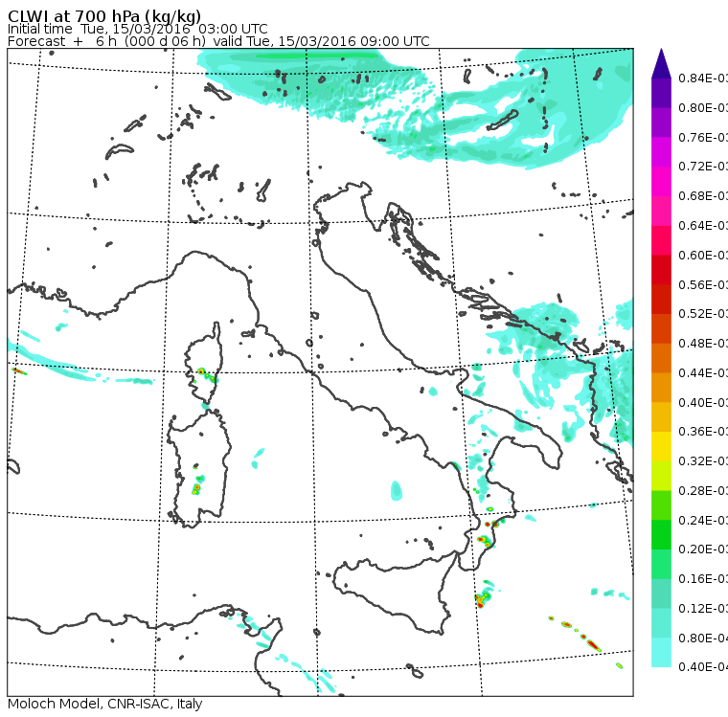
Task: Select the magenta band between 0.72E-03 and 0.76E-03
Action: pyautogui.click(x=661, y=152)
